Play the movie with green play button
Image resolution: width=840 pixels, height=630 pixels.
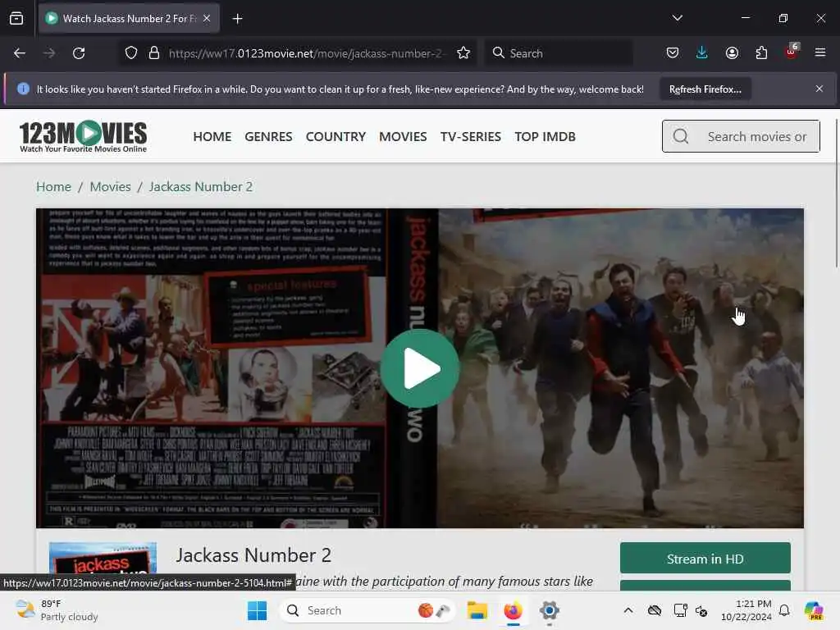419,368
